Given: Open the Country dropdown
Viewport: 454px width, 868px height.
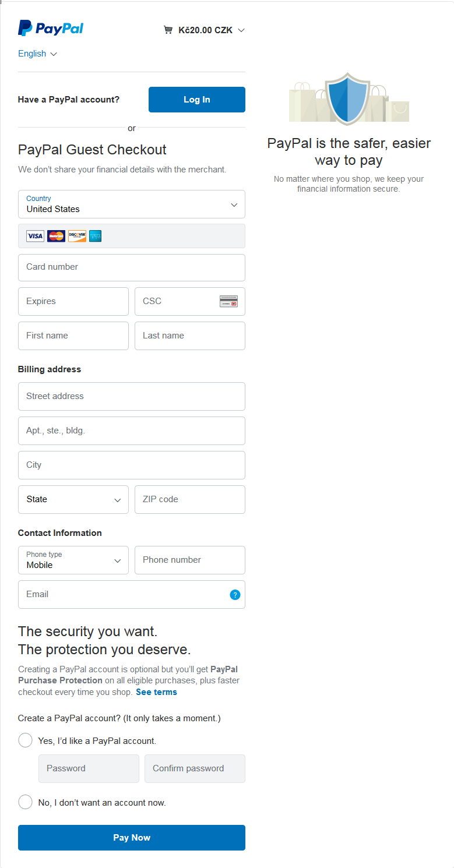Looking at the screenshot, I should pyautogui.click(x=132, y=204).
